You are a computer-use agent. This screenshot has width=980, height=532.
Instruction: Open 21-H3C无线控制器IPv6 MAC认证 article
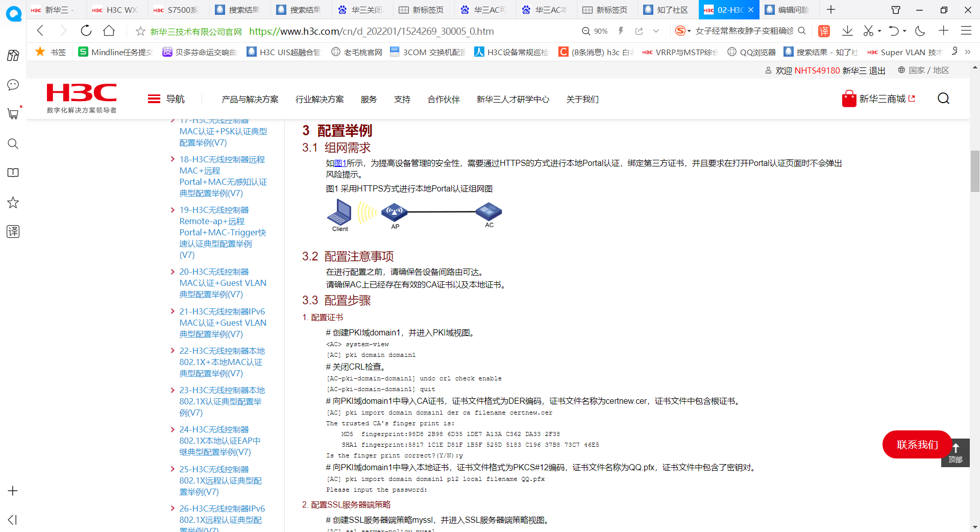pyautogui.click(x=223, y=323)
